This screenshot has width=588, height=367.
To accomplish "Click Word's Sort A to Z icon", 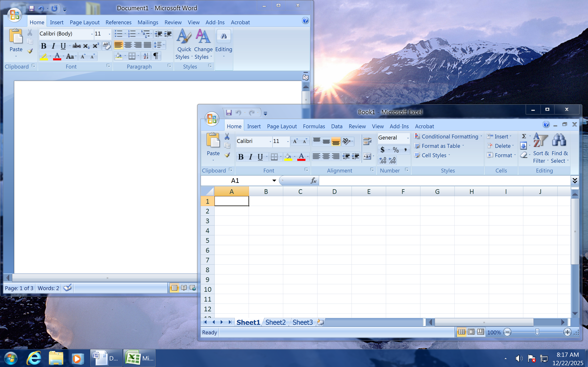I will [x=146, y=56].
